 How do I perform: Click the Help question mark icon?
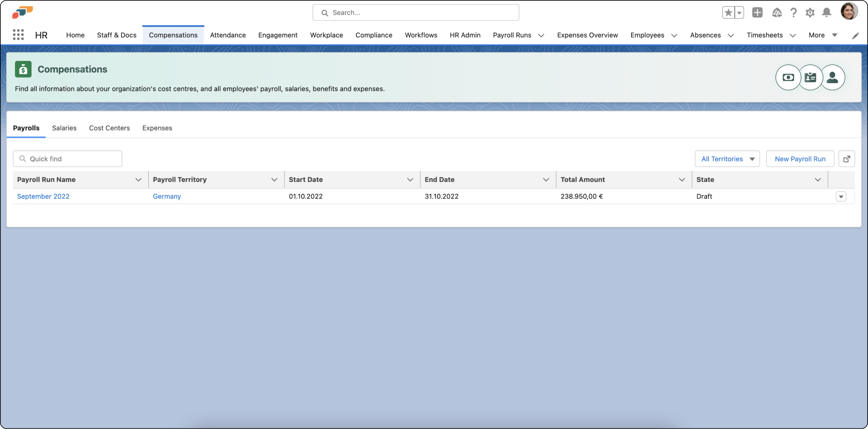click(793, 12)
